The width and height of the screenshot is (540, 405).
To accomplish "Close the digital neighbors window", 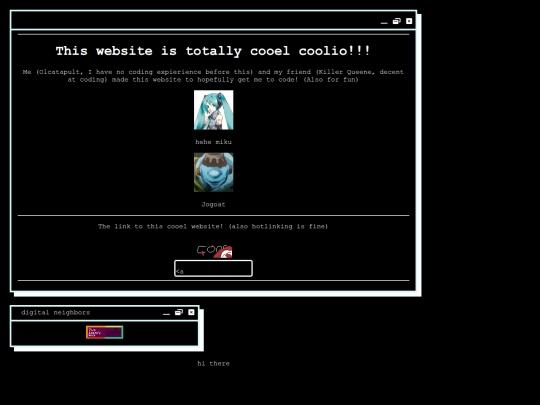I will 191,312.
